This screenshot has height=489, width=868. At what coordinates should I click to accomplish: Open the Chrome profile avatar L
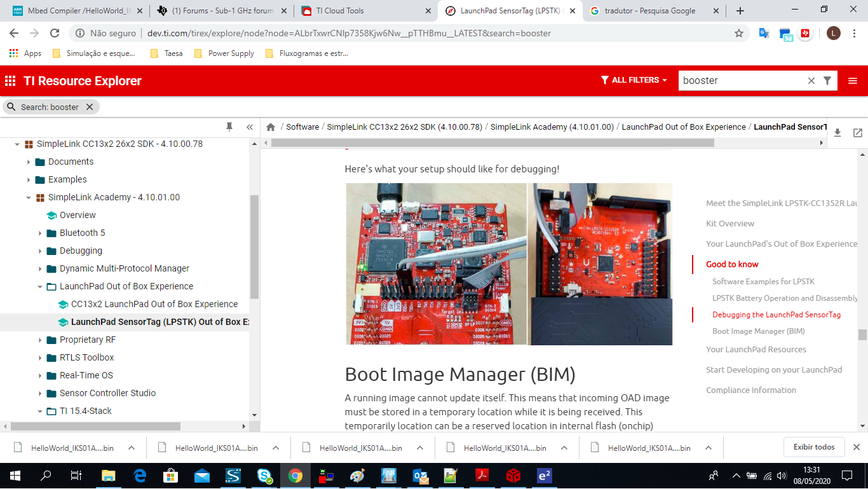[833, 33]
